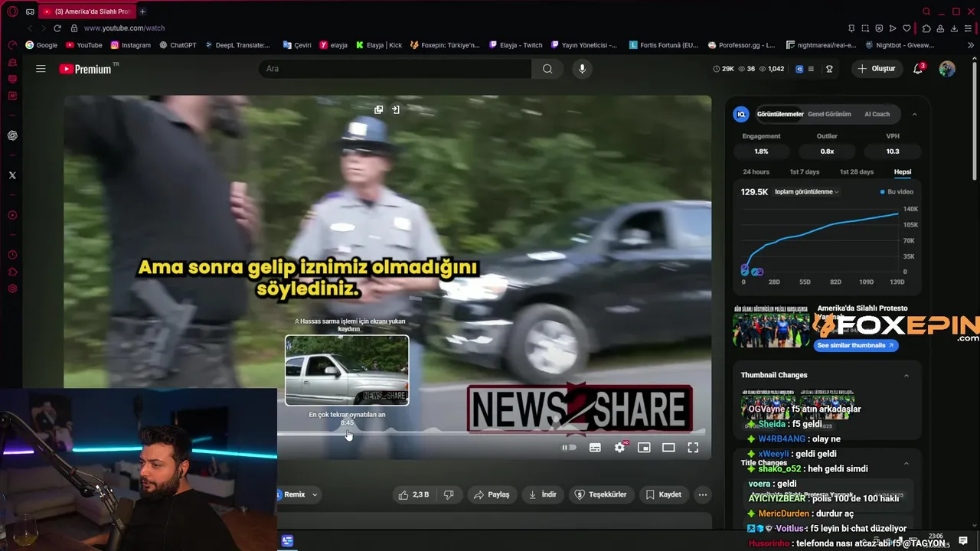Click the address bar URL
Viewport: 980px width, 551px height.
pyautogui.click(x=124, y=28)
